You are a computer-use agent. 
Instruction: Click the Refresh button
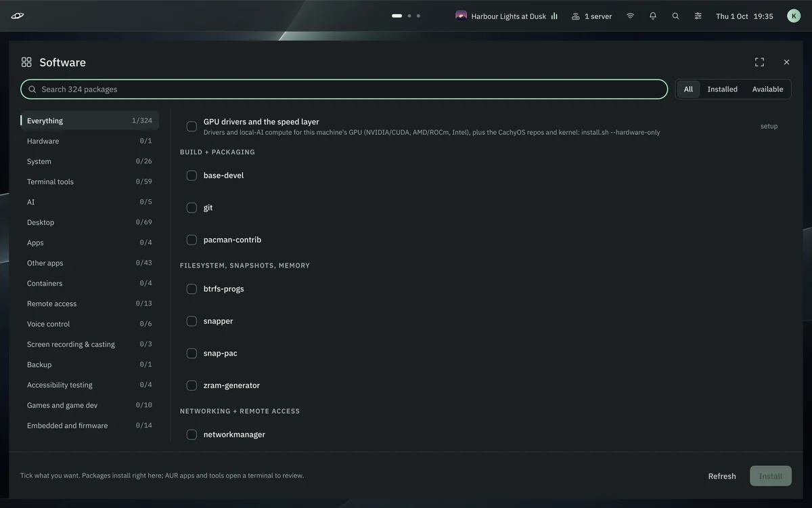(722, 476)
